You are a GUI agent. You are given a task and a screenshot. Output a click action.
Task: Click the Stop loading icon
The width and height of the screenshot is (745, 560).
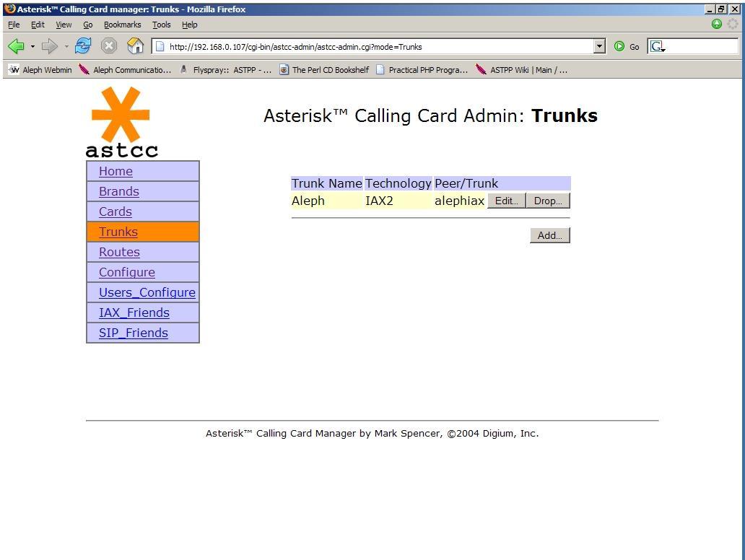click(109, 46)
